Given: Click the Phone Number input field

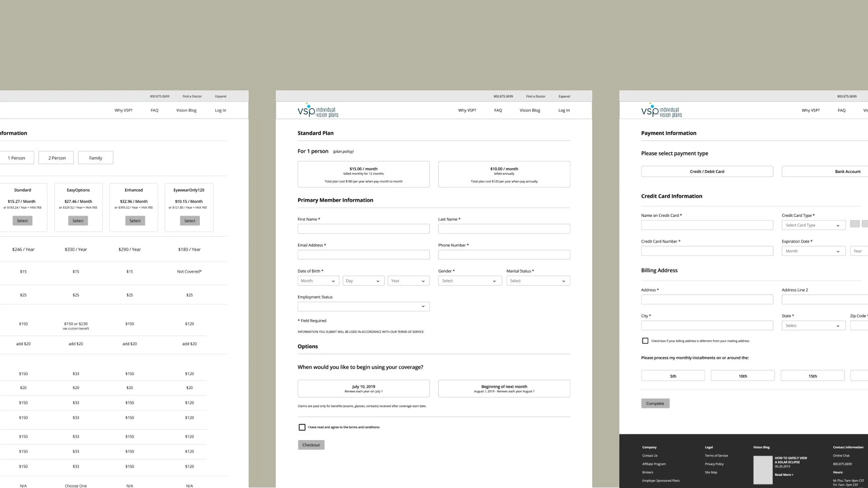Looking at the screenshot, I should (504, 255).
